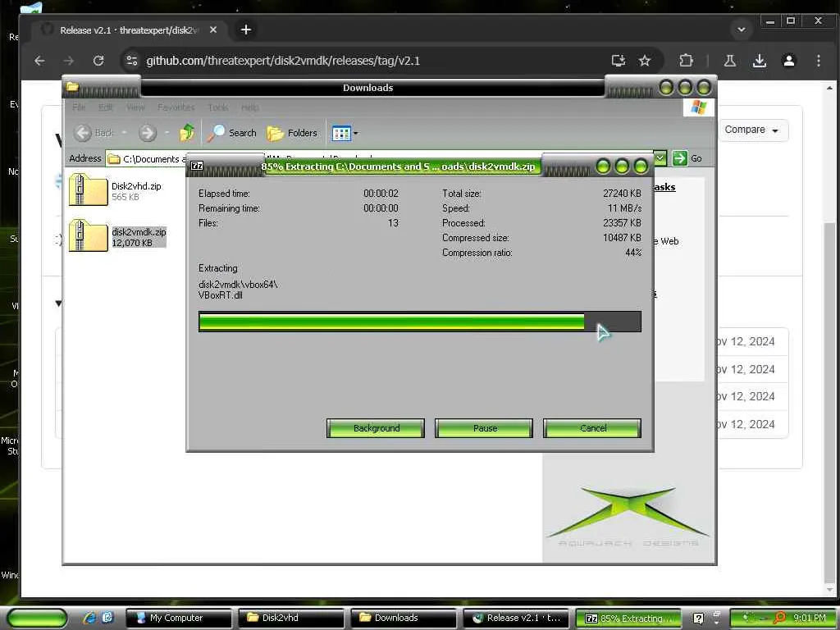Screen dimensions: 840x630
Task: Click the clock showing 9:01 PM
Action: (x=809, y=618)
